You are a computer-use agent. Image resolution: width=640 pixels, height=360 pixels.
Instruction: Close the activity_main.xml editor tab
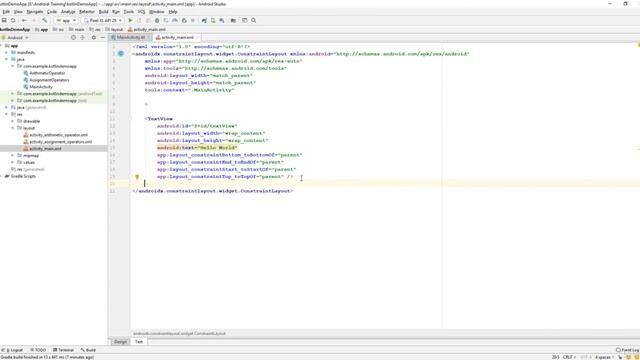[x=197, y=38]
